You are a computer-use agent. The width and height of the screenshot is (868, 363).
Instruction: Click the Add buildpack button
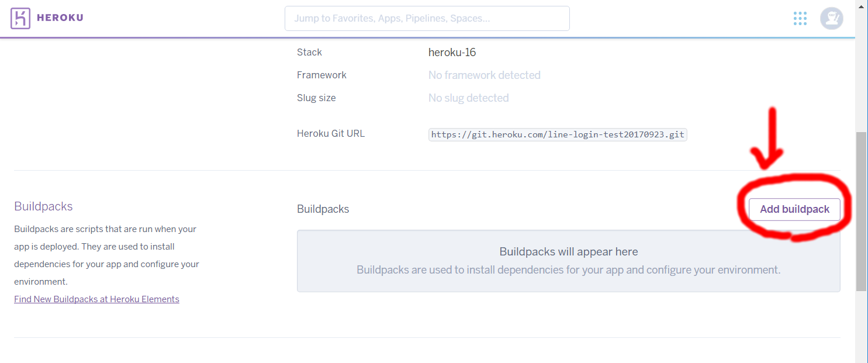click(794, 209)
